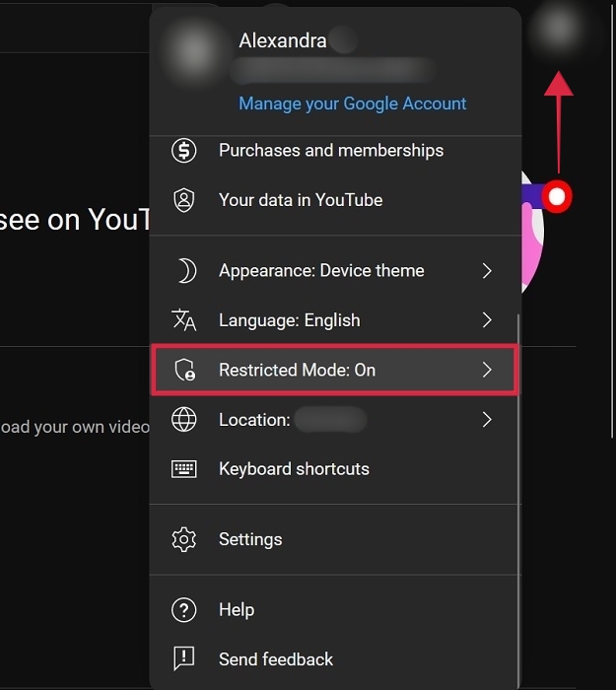Open Purchases and memberships
This screenshot has width=616, height=690.
coord(335,151)
